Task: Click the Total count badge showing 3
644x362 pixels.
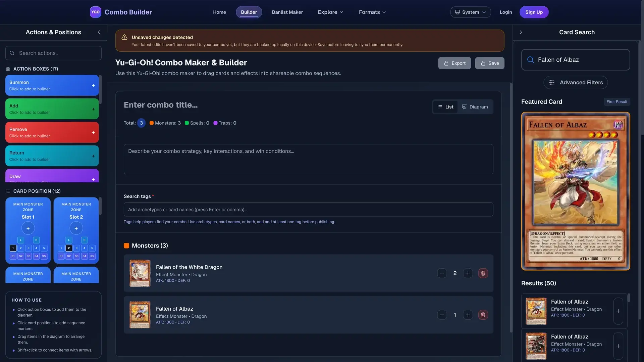Action: pos(141,123)
